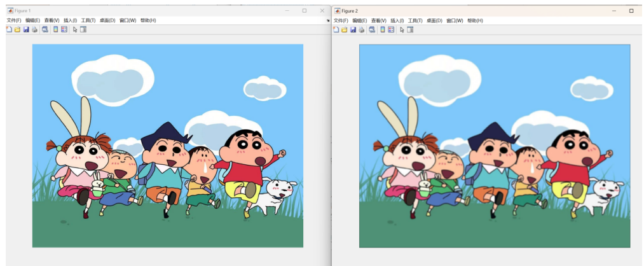
Task: Insert Colorbar using Figure 1 toolbar icon
Action: (x=55, y=30)
